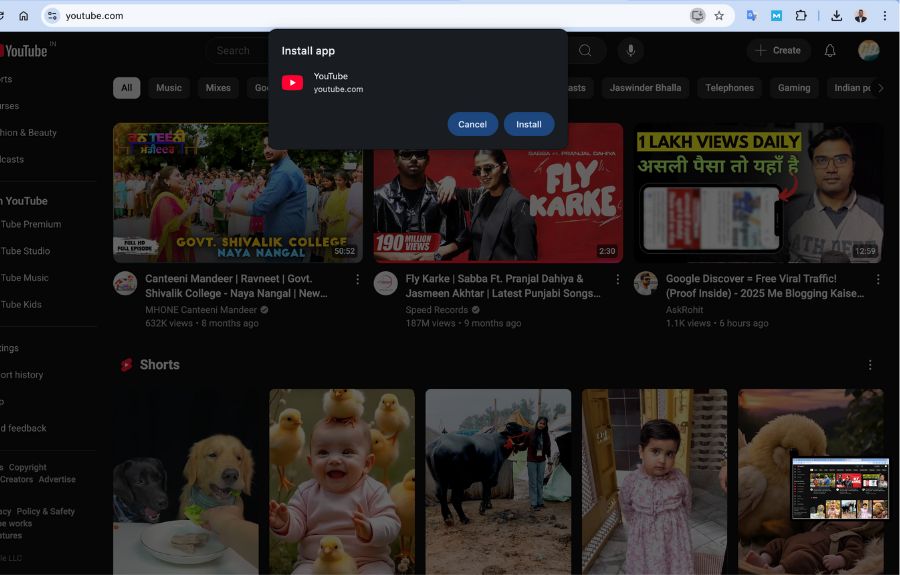
Task: Click the install app icon in address bar
Action: click(697, 15)
